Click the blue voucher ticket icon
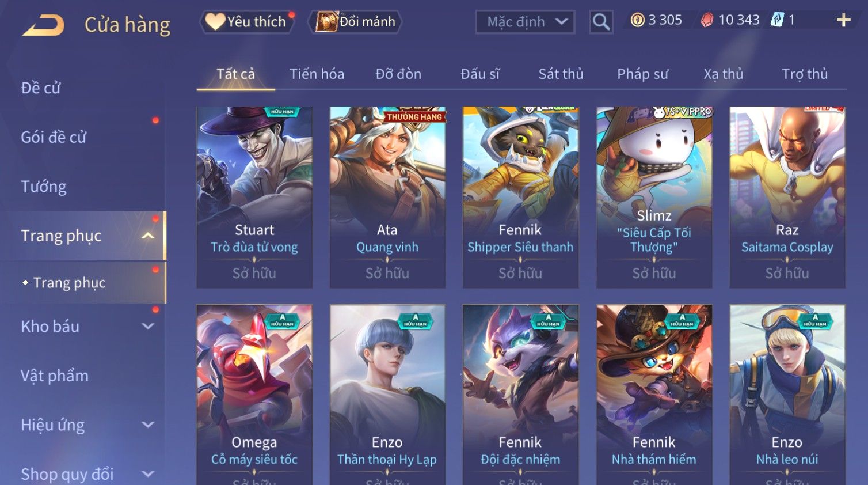Image resolution: width=868 pixels, height=485 pixels. pos(777,20)
